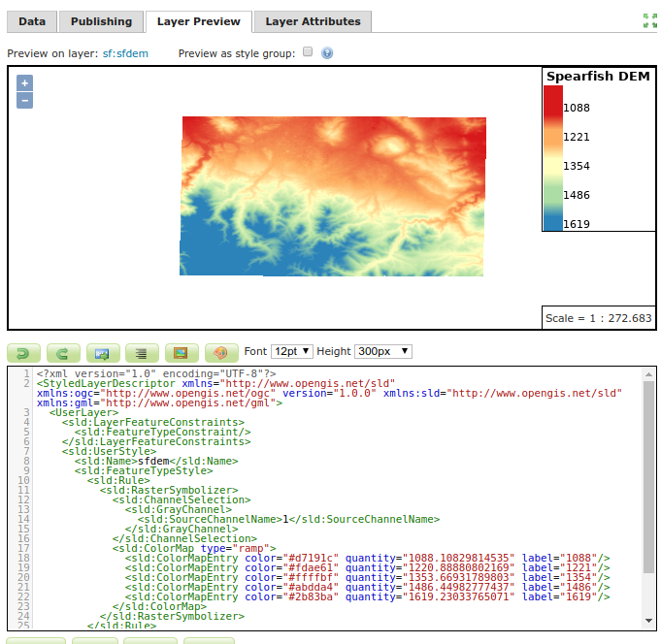The width and height of the screenshot is (661, 644).
Task: Open the Layer Attributes tab
Action: click(313, 21)
